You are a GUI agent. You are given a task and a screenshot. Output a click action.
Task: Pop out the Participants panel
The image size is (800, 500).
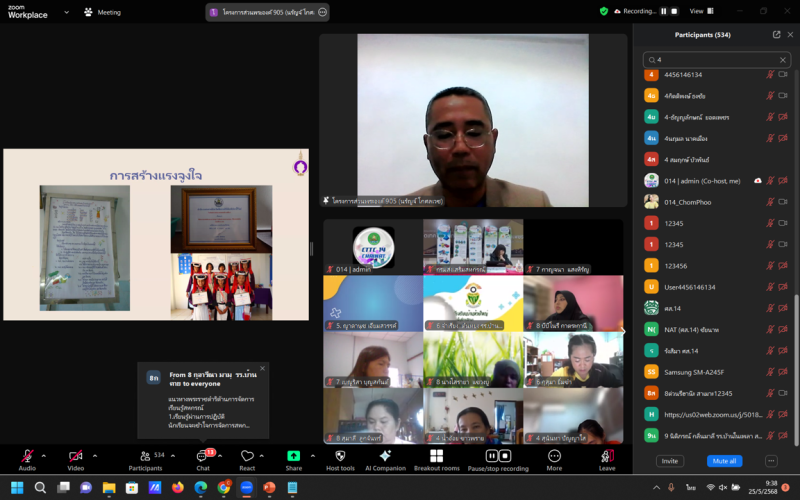click(x=777, y=35)
